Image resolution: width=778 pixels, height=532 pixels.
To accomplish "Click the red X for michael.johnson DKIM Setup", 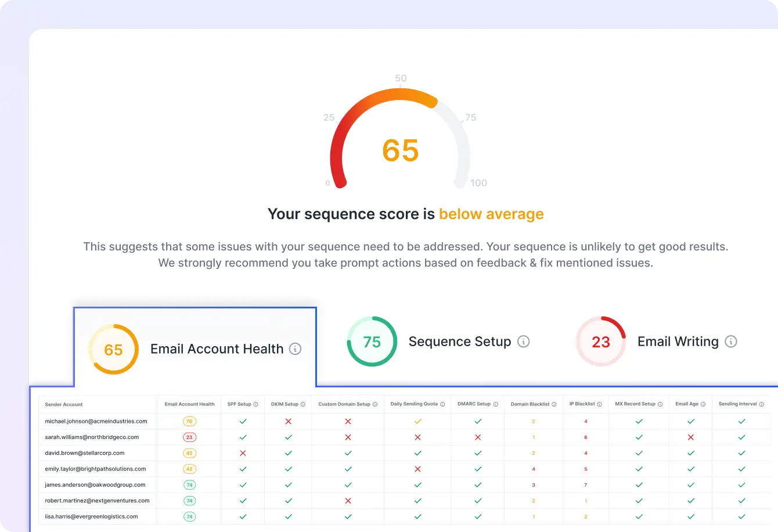I will point(289,421).
